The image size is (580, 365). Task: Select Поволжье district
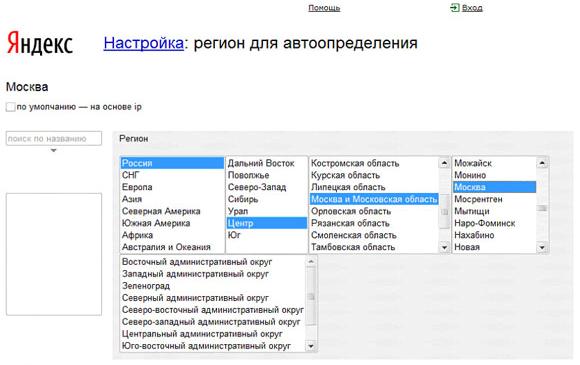click(266, 175)
